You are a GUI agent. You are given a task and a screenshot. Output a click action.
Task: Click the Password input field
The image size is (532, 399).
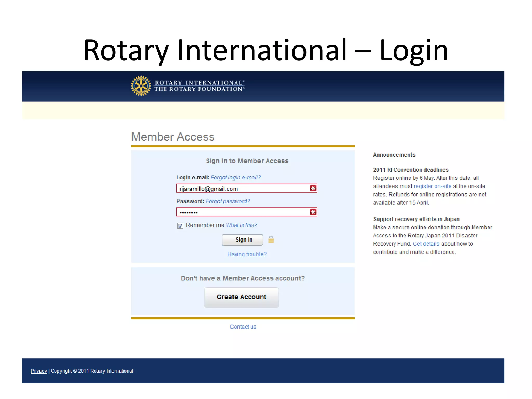247,212
